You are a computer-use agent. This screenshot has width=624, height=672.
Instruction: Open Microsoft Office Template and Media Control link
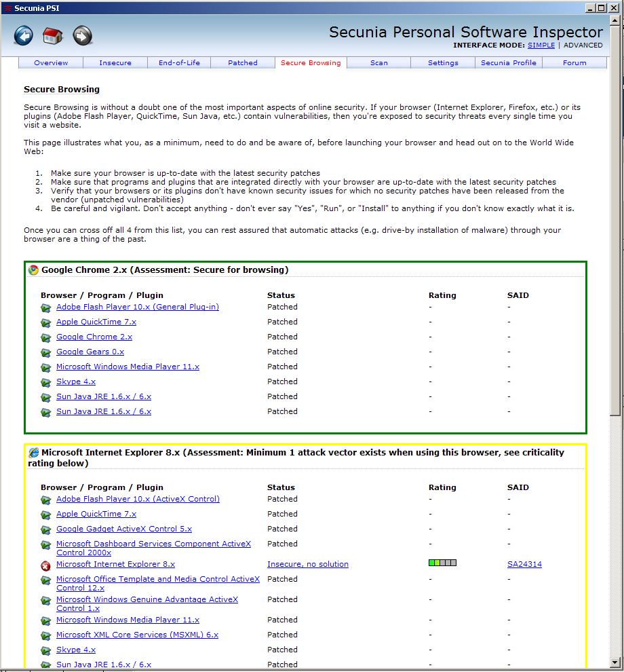[x=157, y=583]
